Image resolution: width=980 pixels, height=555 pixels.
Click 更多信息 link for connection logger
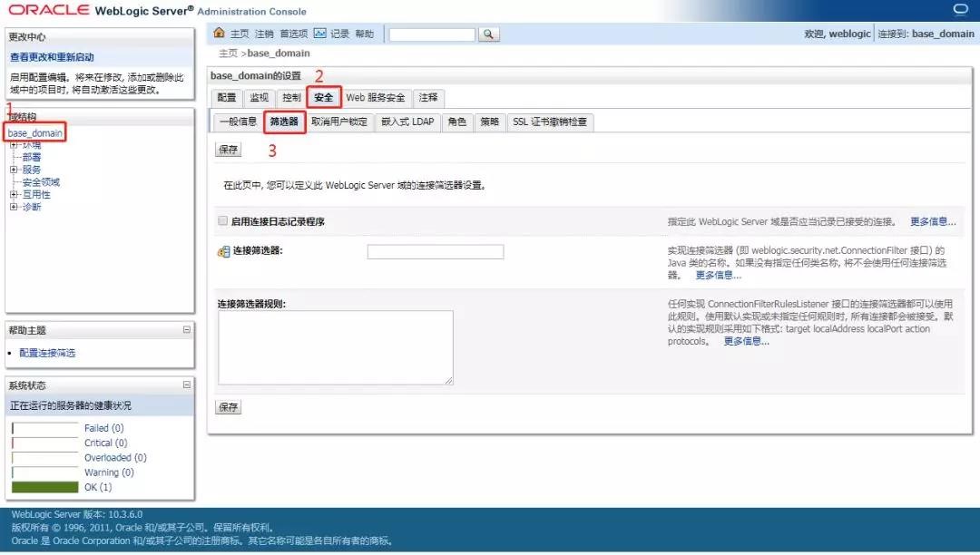[x=933, y=221]
